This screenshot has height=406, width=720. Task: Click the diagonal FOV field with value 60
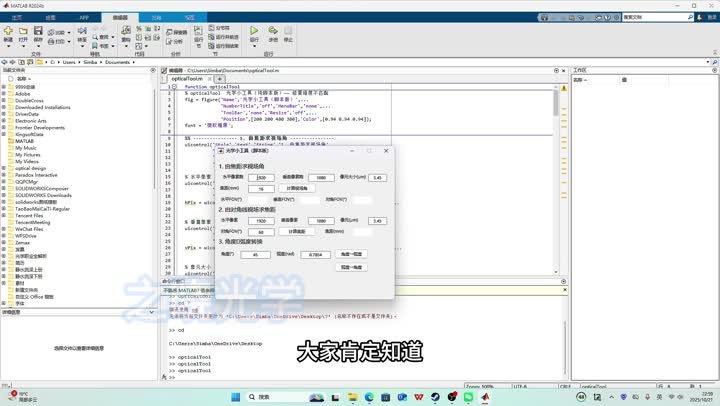(261, 232)
